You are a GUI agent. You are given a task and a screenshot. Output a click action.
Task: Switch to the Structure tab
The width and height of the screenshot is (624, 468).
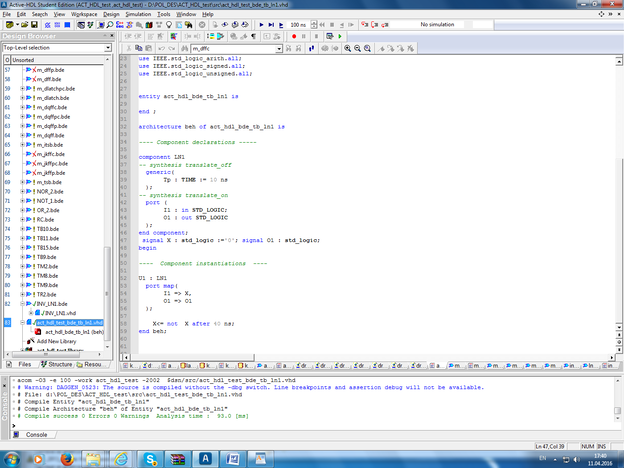click(56, 365)
